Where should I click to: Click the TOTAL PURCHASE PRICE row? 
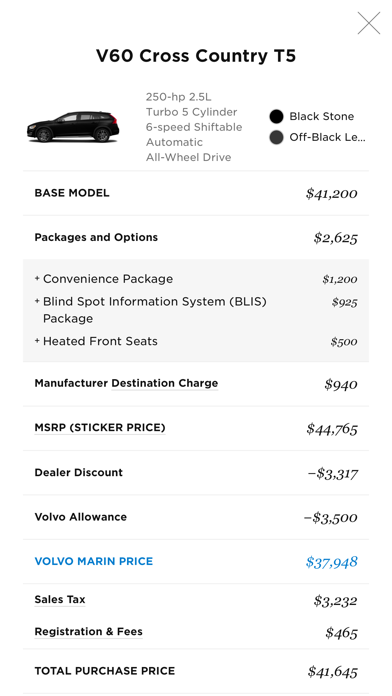(196, 671)
